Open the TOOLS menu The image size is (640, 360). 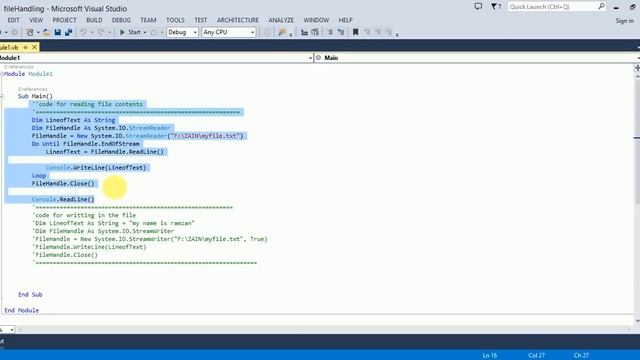(x=175, y=20)
